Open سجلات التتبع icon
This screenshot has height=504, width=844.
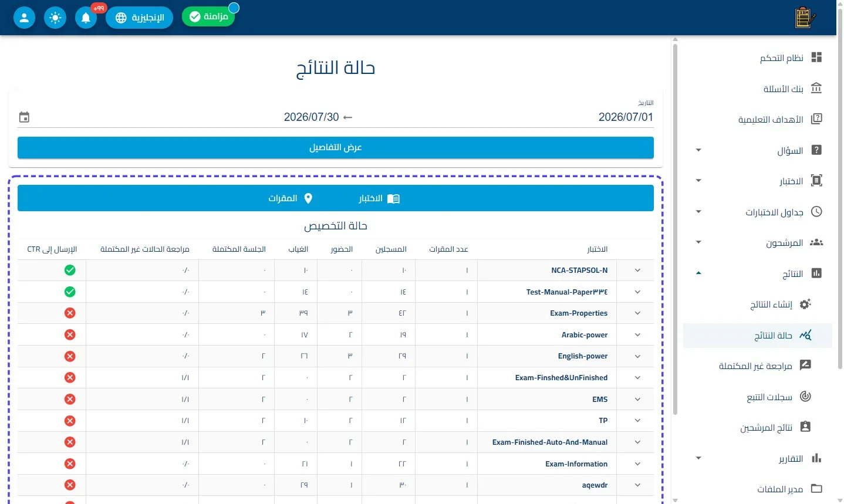click(805, 397)
